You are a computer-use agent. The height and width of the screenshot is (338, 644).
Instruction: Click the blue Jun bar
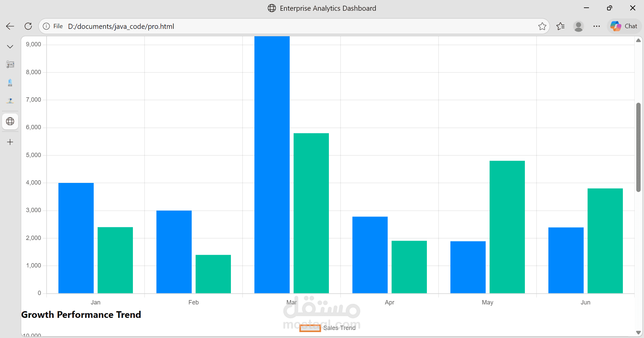[x=566, y=260]
